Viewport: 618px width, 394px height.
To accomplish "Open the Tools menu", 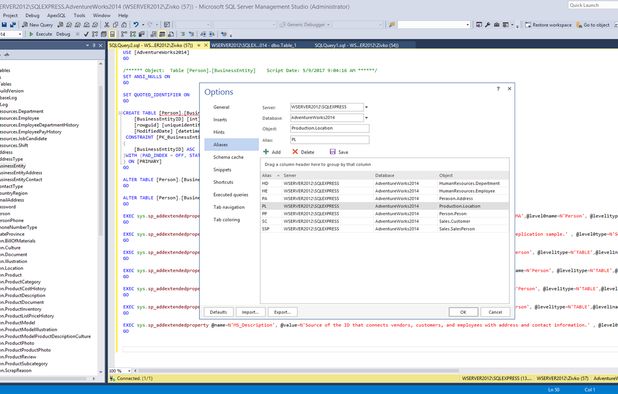I will tap(80, 15).
